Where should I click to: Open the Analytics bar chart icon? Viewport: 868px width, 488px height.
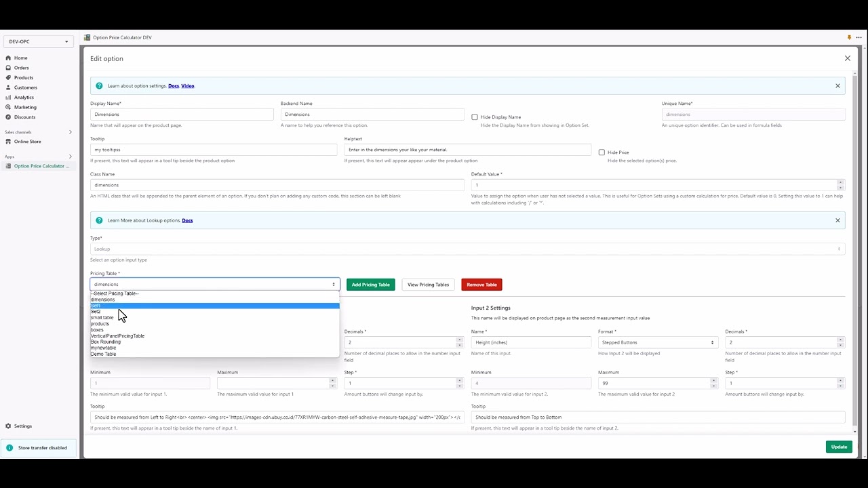[x=8, y=97]
